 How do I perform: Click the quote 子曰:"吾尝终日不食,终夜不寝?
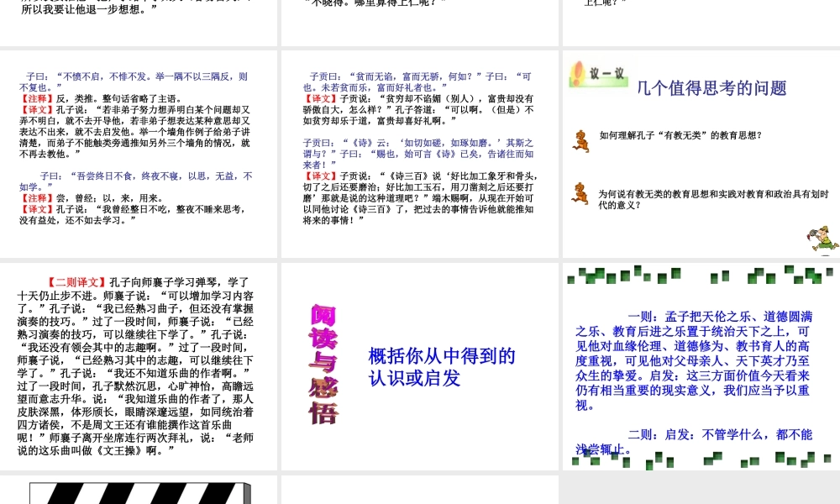pos(136,181)
